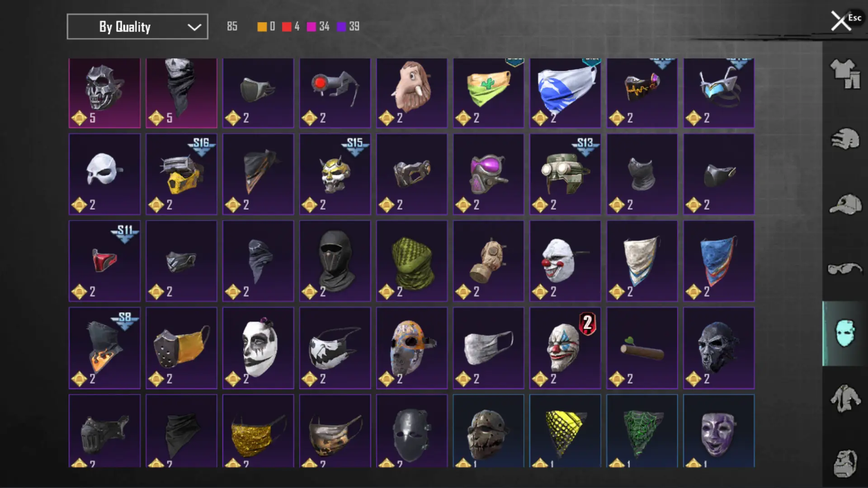Select the wooden twig mouth item
This screenshot has width=868, height=488.
642,348
